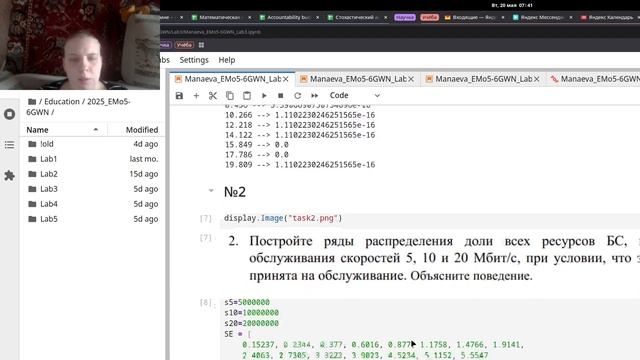
Task: Collapse the №2 heading section
Action: click(211, 190)
